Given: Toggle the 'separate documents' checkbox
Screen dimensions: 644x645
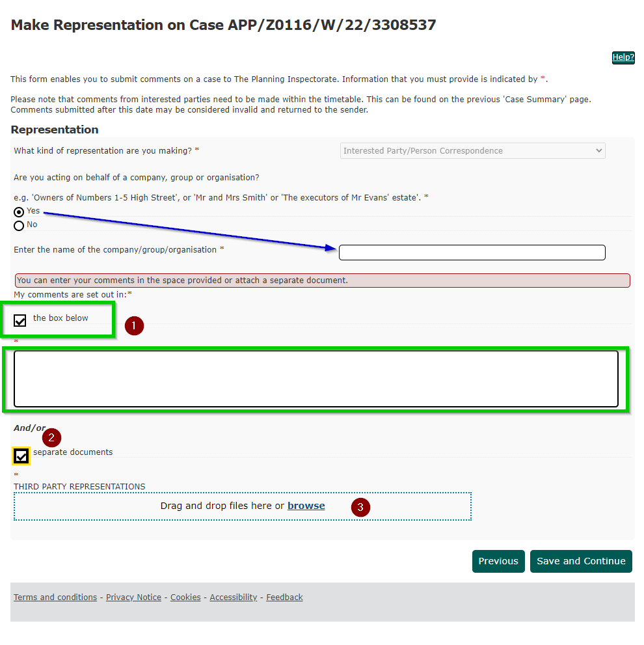Looking at the screenshot, I should (21, 456).
